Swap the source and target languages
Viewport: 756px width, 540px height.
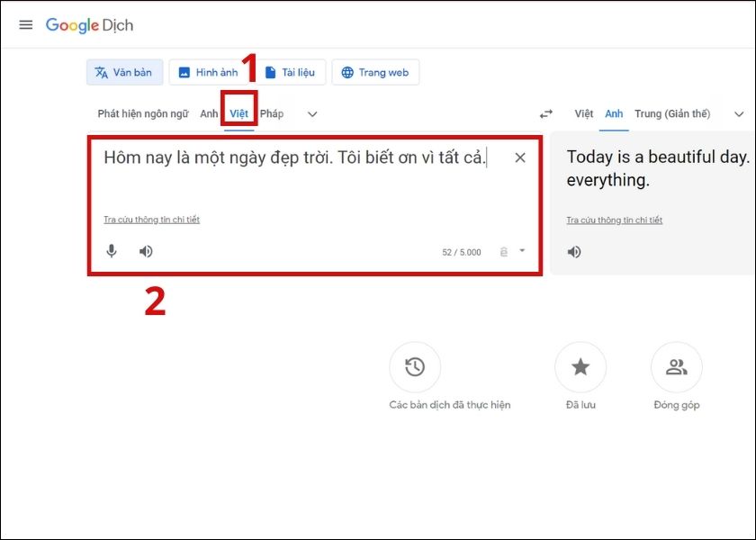546,113
